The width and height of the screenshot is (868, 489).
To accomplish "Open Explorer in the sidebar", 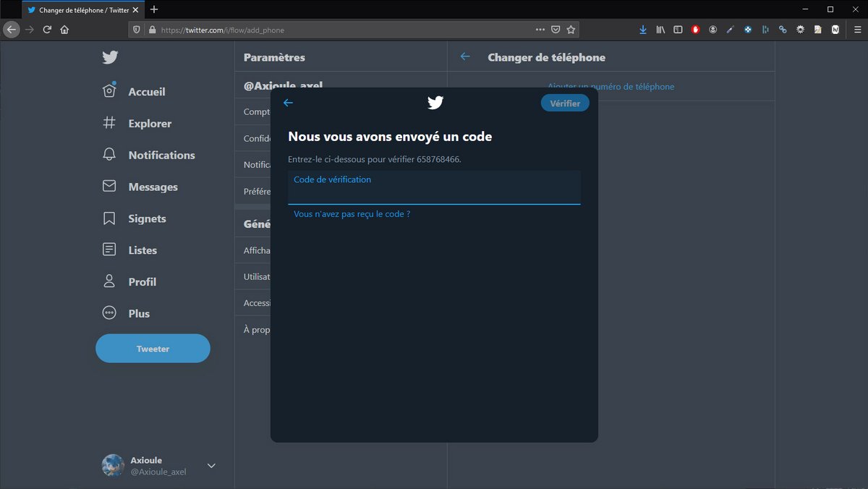I will pos(150,124).
